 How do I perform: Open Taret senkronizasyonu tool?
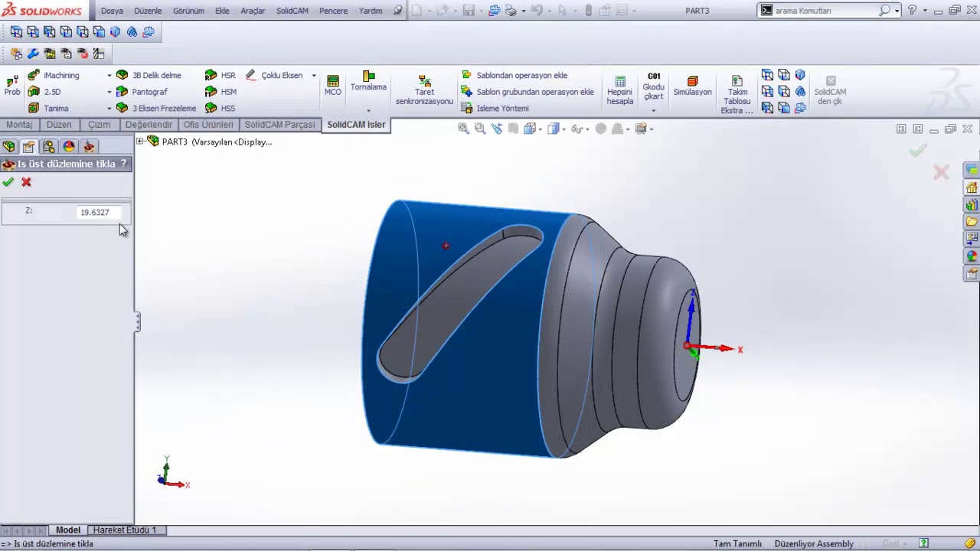pyautogui.click(x=424, y=90)
